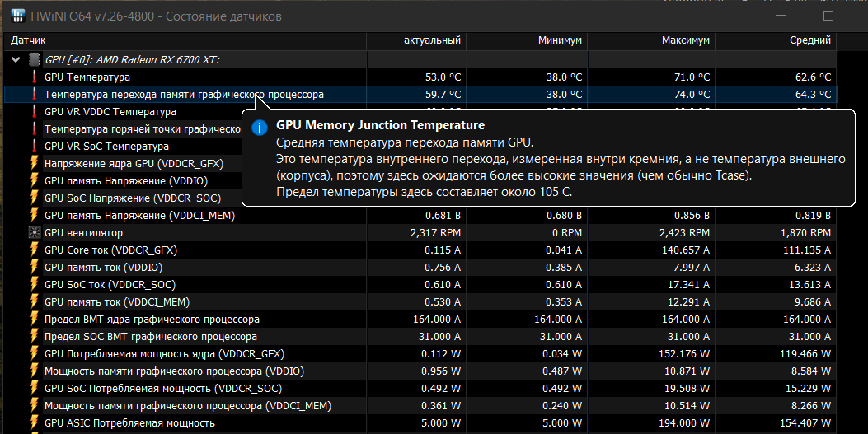Screen dimensions: 868x434
Task: Select the GPU Температура sensor row
Action: point(420,77)
